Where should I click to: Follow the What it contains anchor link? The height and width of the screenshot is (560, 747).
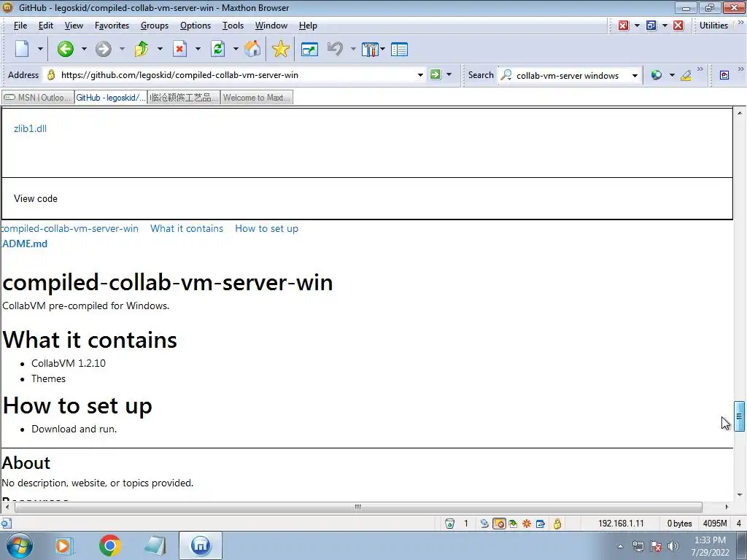187,228
